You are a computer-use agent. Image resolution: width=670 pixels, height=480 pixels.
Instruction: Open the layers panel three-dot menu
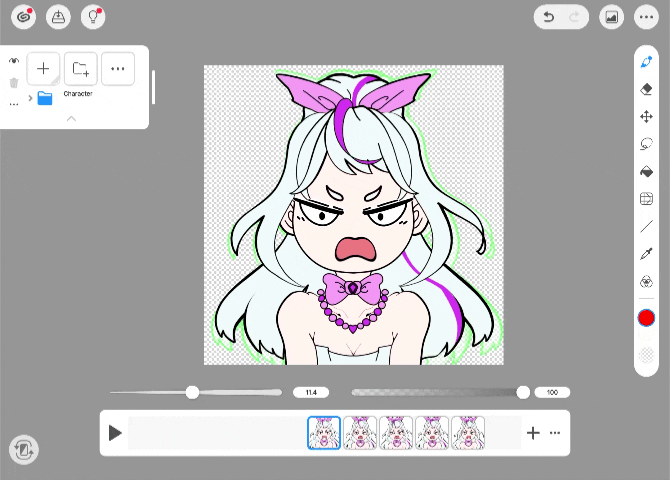[118, 68]
